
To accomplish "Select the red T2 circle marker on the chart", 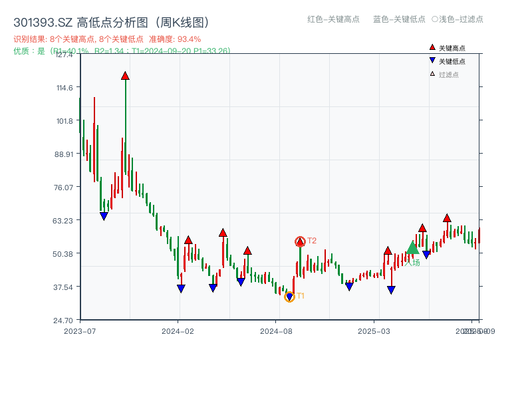I will pos(299,241).
